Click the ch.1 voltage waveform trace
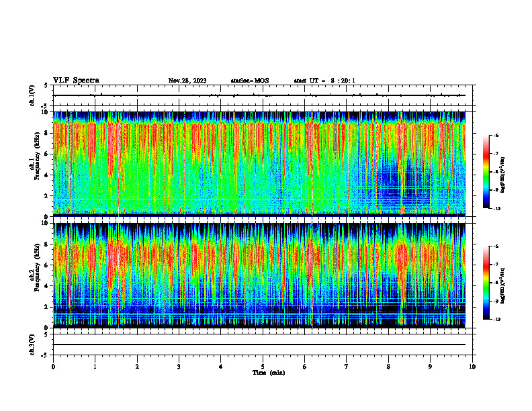The width and height of the screenshot is (532, 411). click(x=259, y=95)
